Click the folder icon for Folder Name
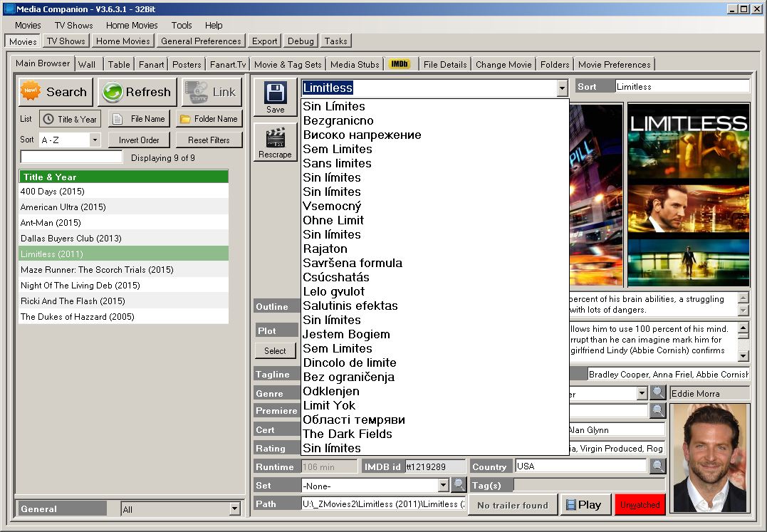 click(185, 119)
